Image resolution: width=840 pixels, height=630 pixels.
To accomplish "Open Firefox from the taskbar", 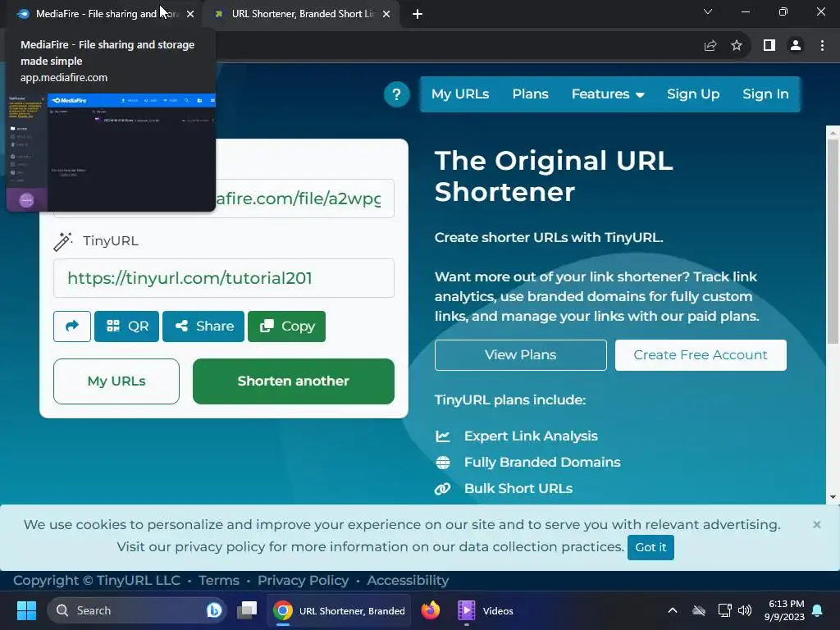I will [430, 610].
